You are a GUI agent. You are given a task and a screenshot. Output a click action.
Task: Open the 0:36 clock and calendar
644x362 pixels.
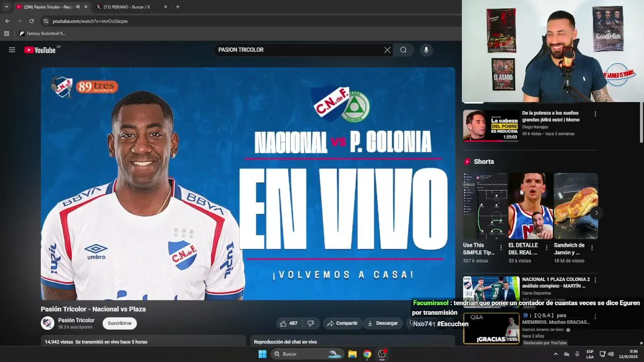click(x=629, y=354)
